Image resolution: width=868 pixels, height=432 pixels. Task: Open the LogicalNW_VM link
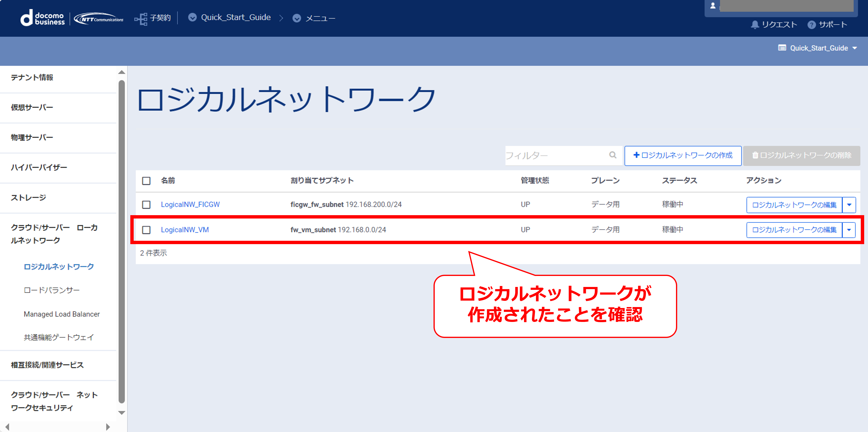(185, 230)
